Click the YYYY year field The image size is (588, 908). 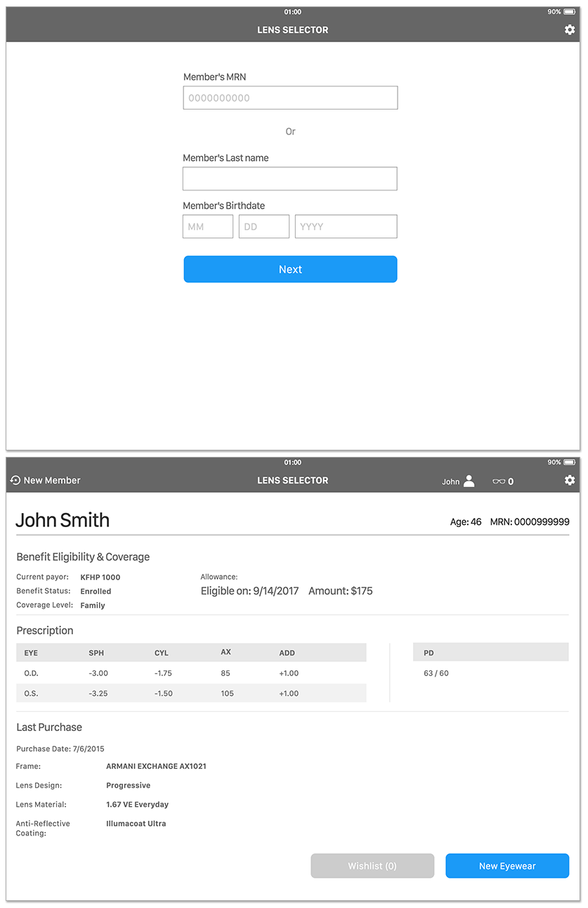pos(346,226)
